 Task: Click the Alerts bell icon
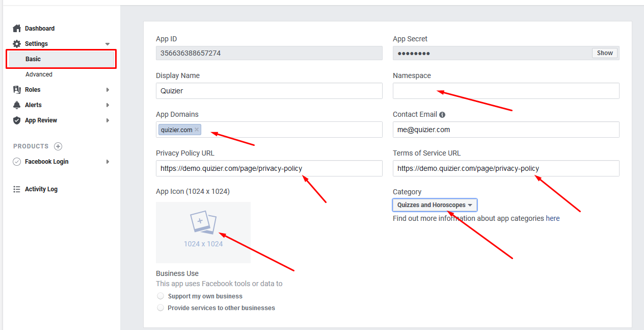(17, 105)
